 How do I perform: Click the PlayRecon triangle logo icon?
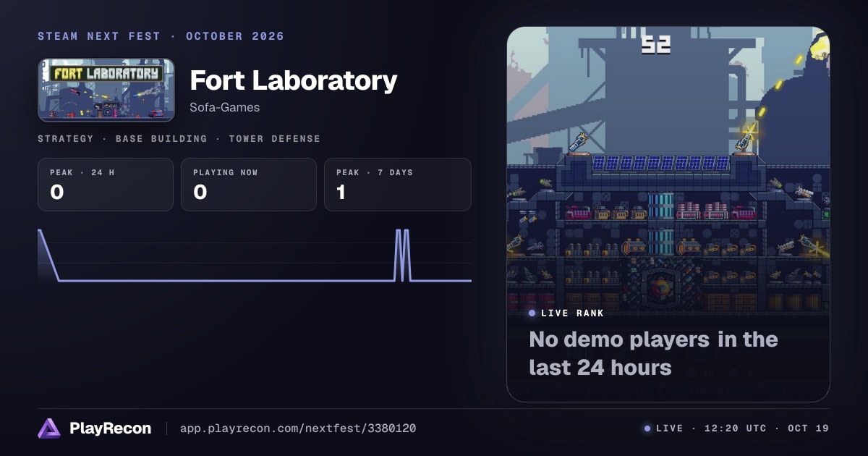coord(49,428)
